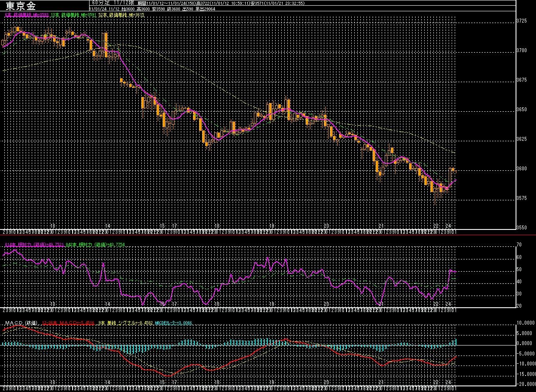Click the 3575 price axis label

pos(521,198)
